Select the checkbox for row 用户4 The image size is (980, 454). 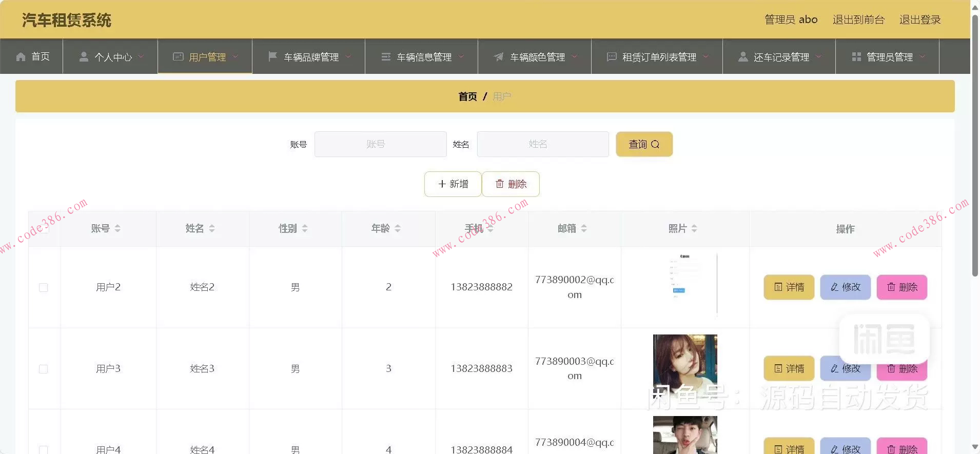coord(44,450)
